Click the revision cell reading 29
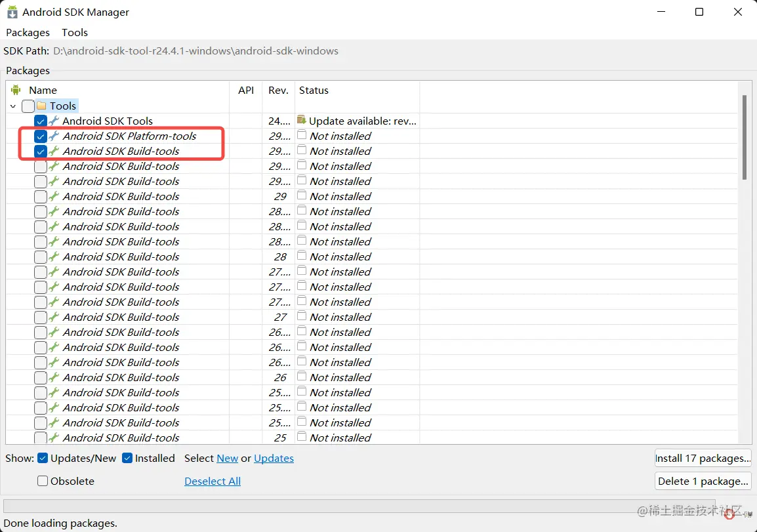757x532 pixels. tap(280, 197)
